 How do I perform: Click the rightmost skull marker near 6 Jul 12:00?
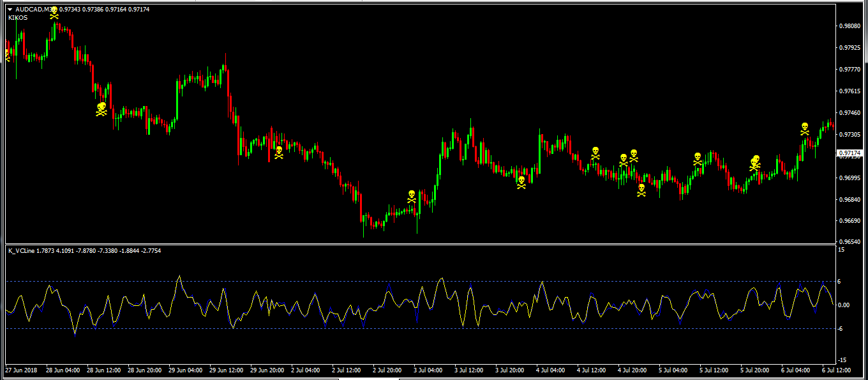click(x=805, y=128)
